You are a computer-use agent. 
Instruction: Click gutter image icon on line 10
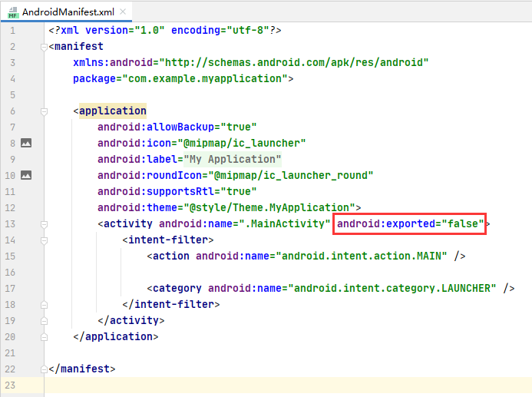pyautogui.click(x=26, y=175)
